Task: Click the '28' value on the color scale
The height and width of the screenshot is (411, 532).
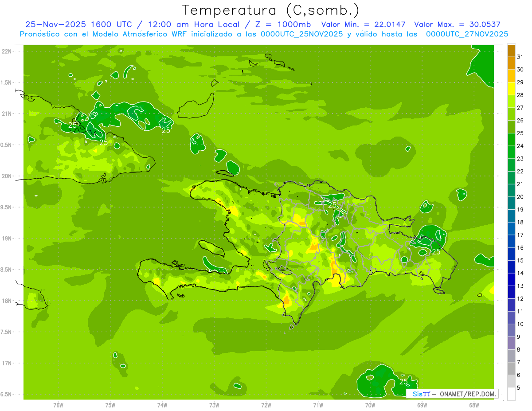Action: pyautogui.click(x=520, y=95)
